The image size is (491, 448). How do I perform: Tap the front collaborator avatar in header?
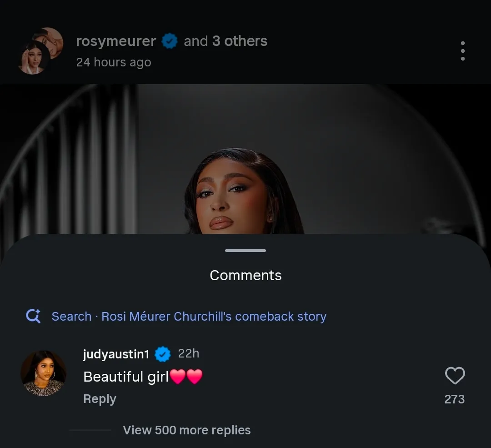(33, 57)
